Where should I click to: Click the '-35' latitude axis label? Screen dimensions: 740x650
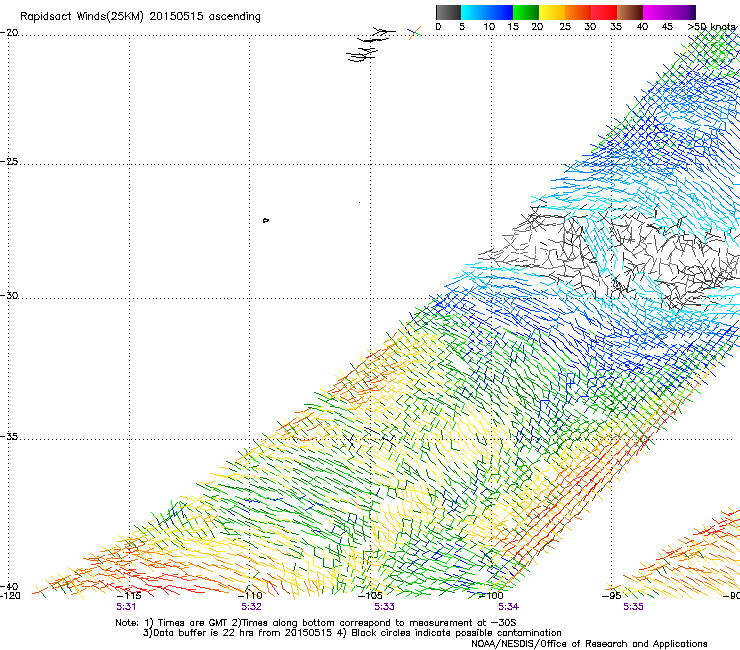coord(9,437)
